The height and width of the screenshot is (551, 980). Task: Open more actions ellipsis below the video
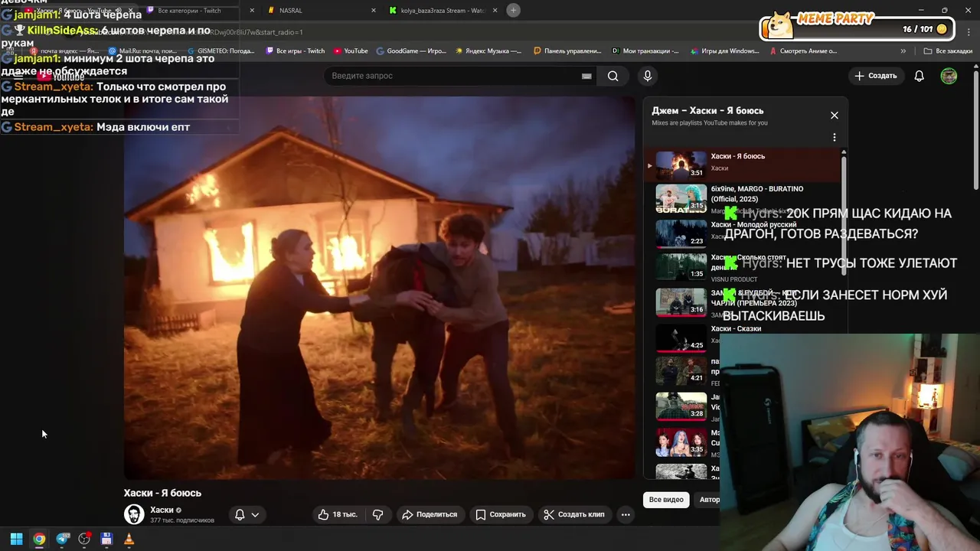[x=626, y=514]
